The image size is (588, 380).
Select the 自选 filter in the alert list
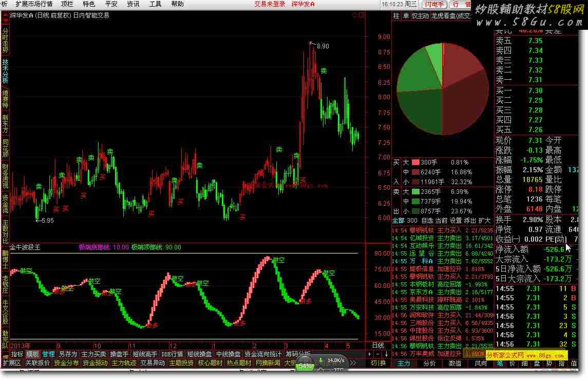[427, 221]
